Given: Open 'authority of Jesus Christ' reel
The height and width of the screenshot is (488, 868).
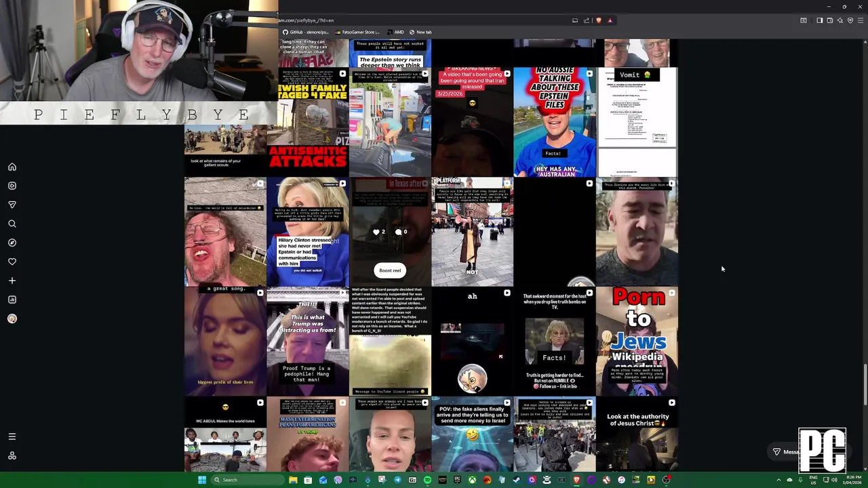Looking at the screenshot, I should coord(637,434).
